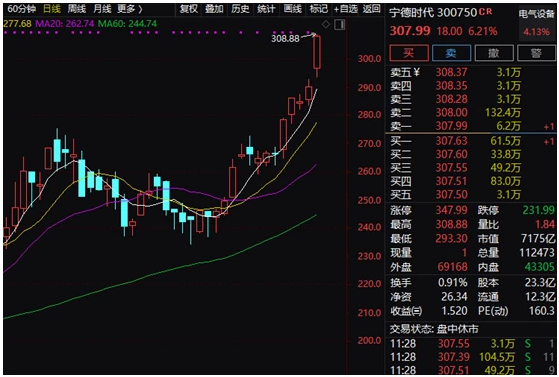The image size is (559, 377).
Task: Toggle the side panel layout icon
Action: (339, 25)
